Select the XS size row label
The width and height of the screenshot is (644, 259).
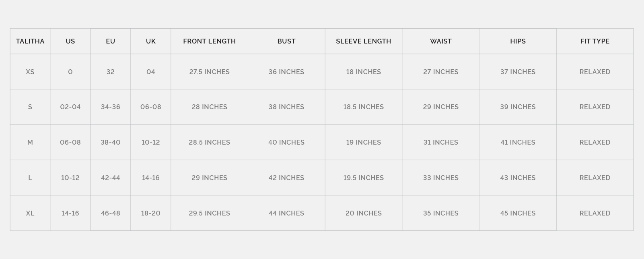[x=30, y=72]
